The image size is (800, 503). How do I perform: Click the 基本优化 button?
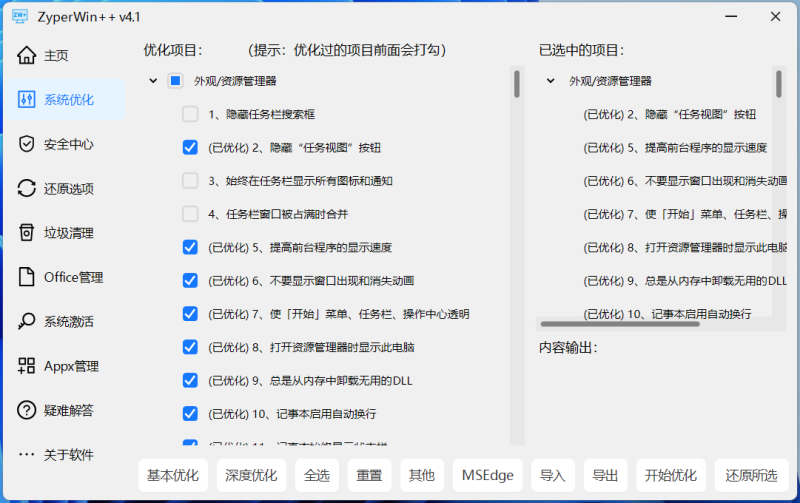click(x=173, y=475)
